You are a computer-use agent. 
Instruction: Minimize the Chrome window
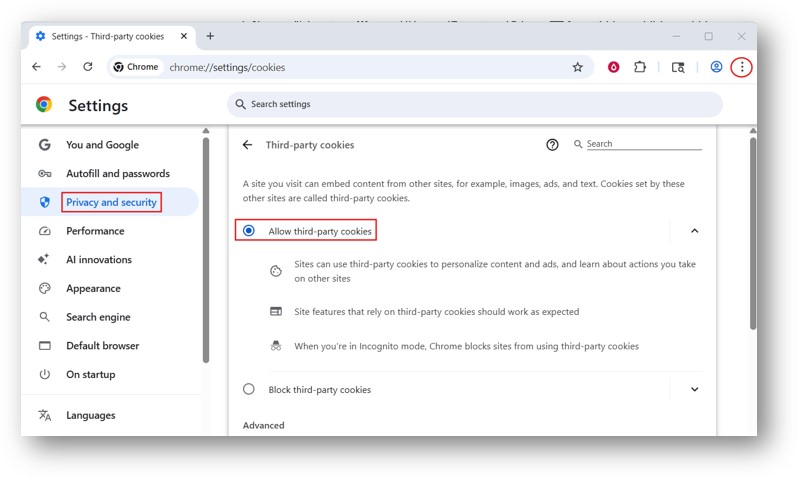(x=676, y=36)
